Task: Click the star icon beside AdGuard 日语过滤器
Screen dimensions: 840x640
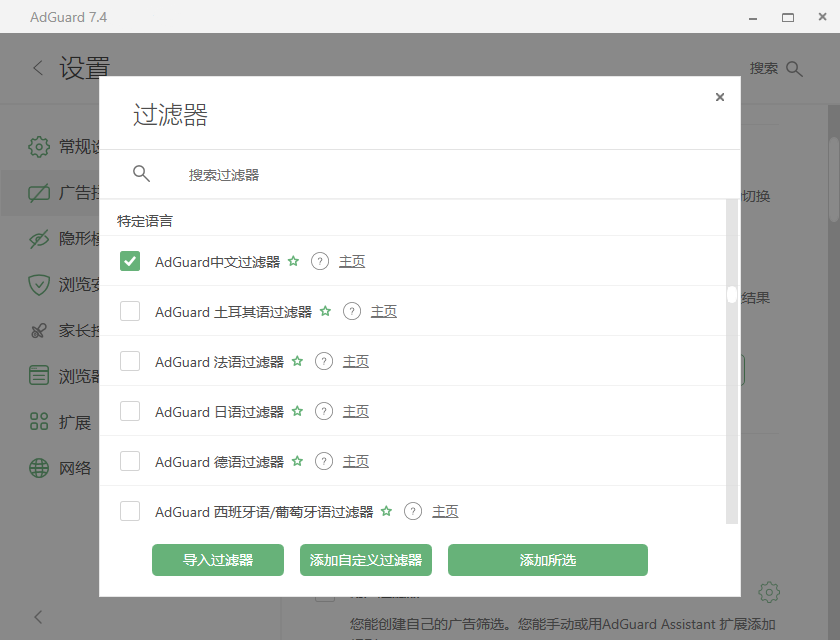Action: 297,411
